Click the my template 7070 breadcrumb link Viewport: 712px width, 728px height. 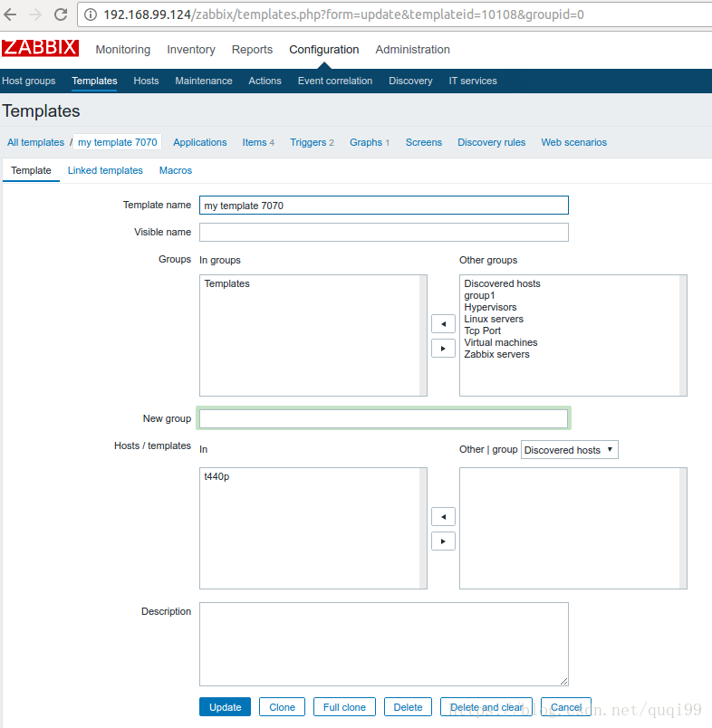tap(118, 142)
